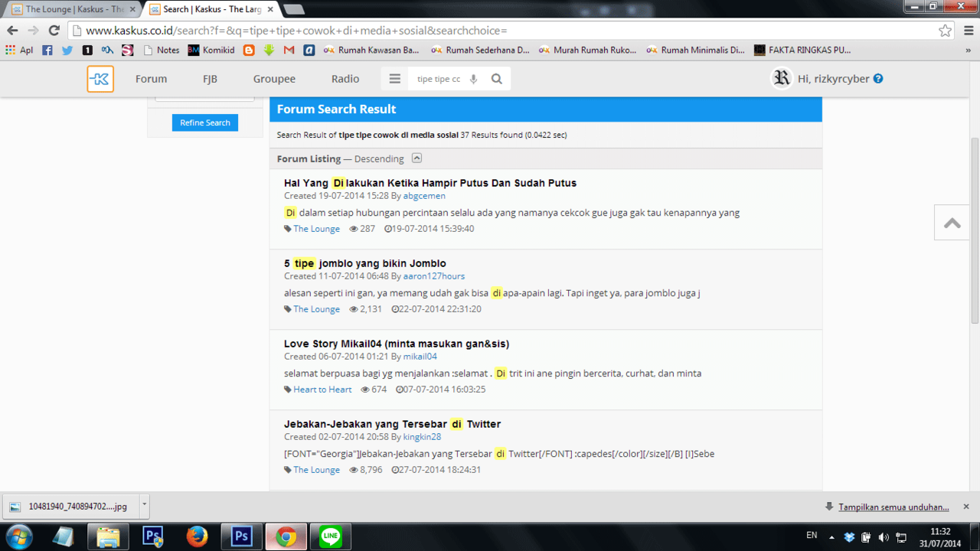Open the download item dropdown arrow
The width and height of the screenshot is (980, 551).
click(x=144, y=506)
